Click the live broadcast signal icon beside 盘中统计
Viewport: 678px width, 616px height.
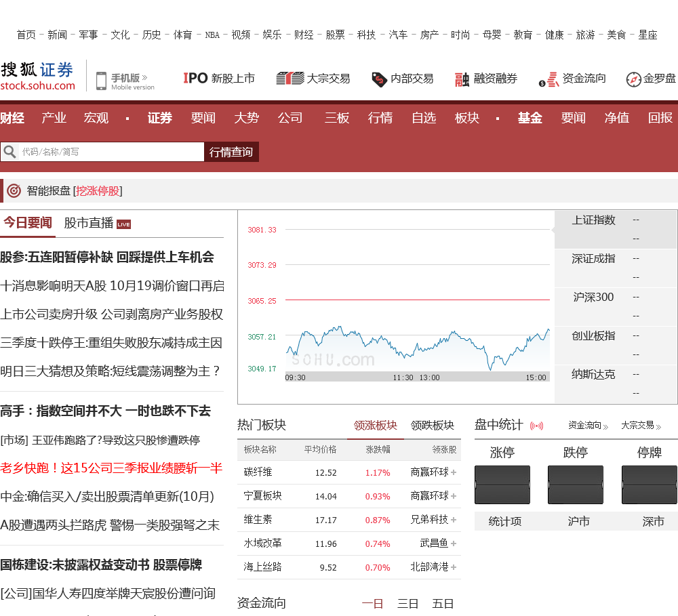536,426
